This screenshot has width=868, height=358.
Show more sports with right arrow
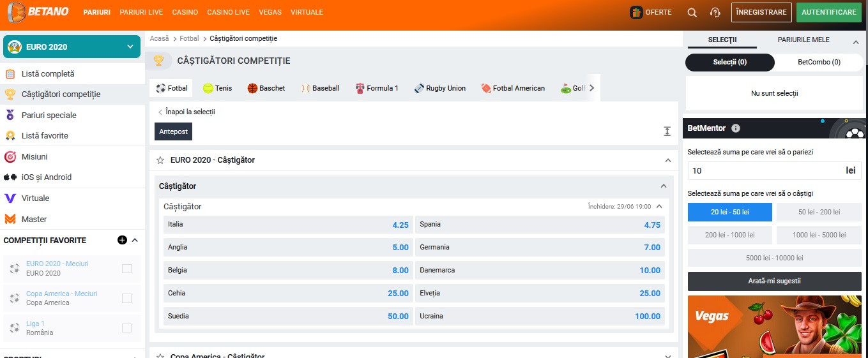(x=591, y=88)
